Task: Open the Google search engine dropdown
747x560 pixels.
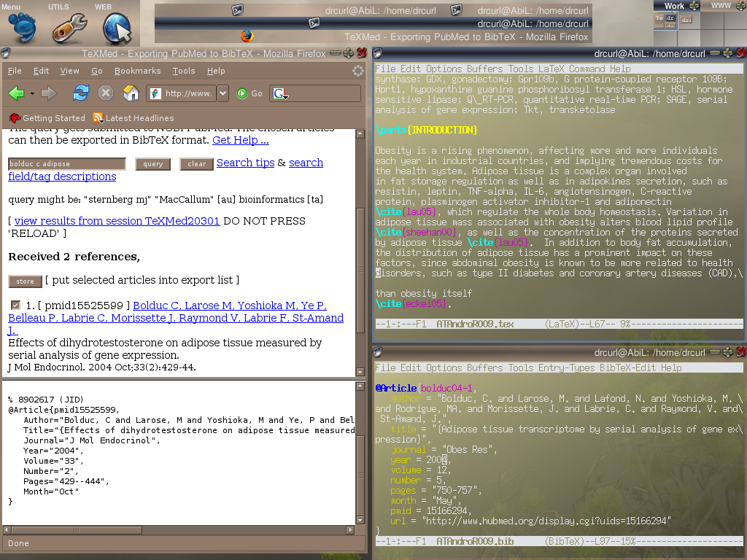Action: point(281,93)
